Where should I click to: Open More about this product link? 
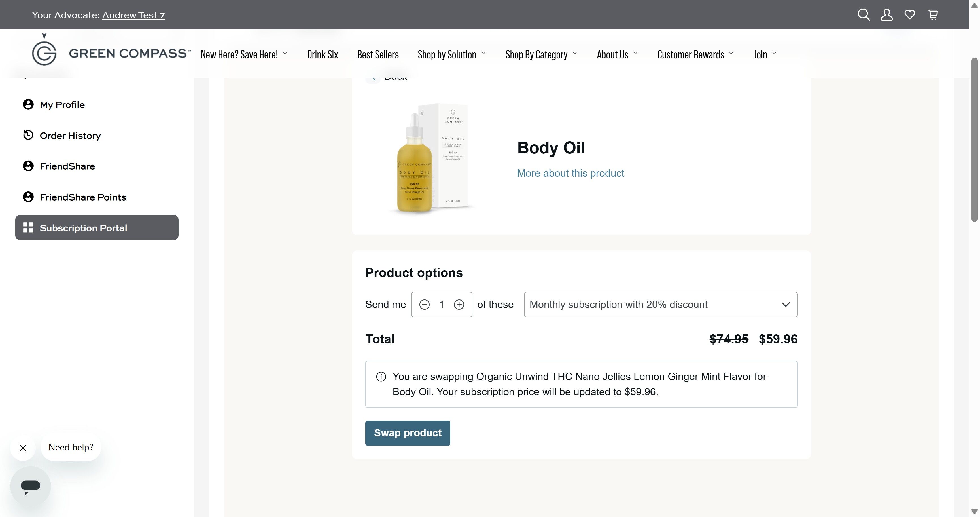tap(570, 173)
